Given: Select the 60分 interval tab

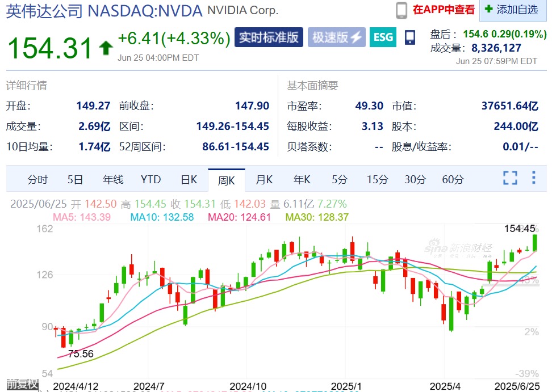Looking at the screenshot, I should [x=453, y=180].
